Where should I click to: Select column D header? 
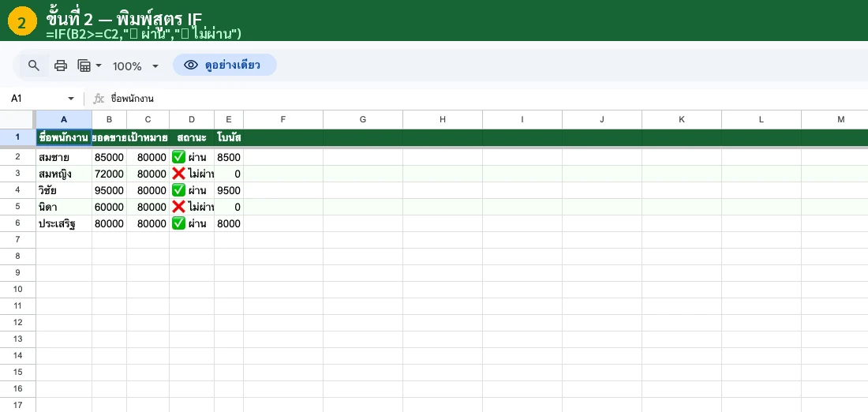click(191, 119)
